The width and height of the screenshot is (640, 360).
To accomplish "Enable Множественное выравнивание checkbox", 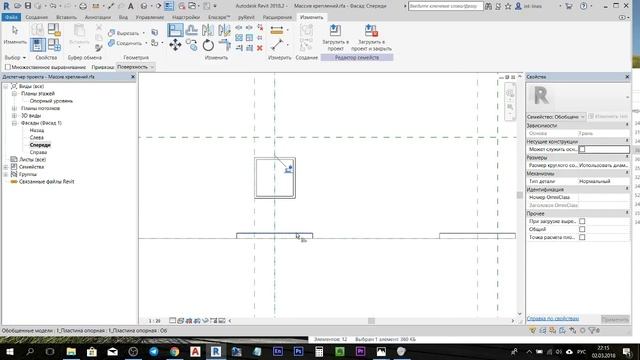I will click(7, 67).
